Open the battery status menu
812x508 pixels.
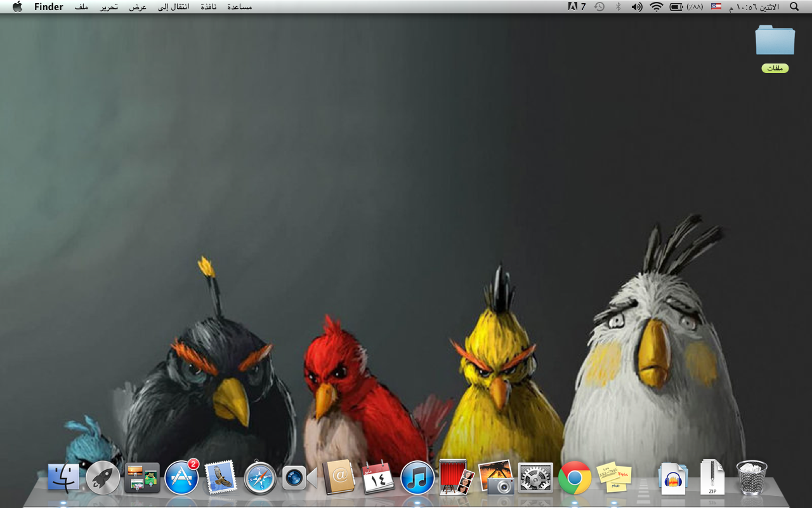click(686, 7)
